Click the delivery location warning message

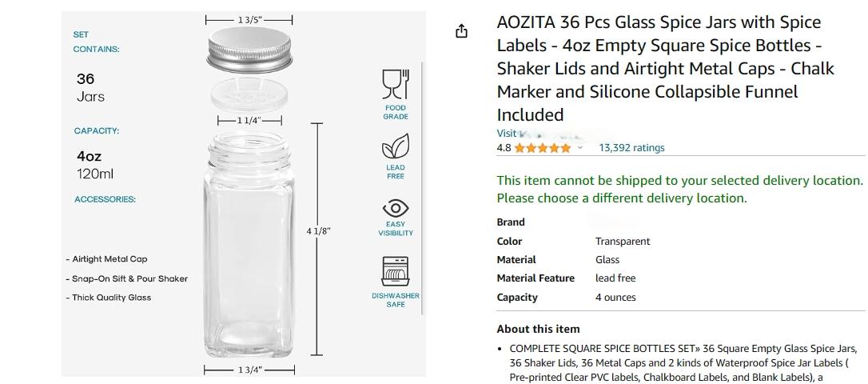[680, 189]
